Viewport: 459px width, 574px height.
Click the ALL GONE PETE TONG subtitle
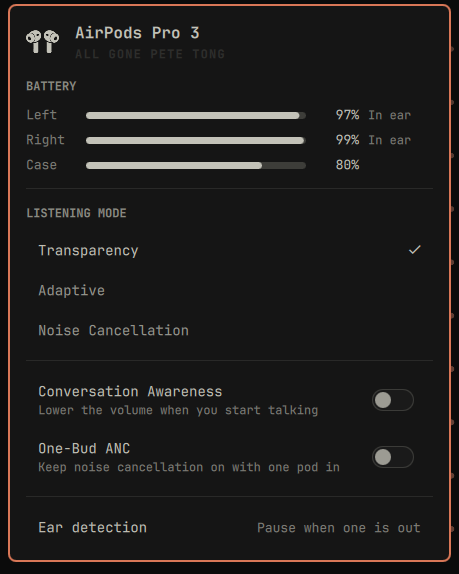click(x=150, y=54)
